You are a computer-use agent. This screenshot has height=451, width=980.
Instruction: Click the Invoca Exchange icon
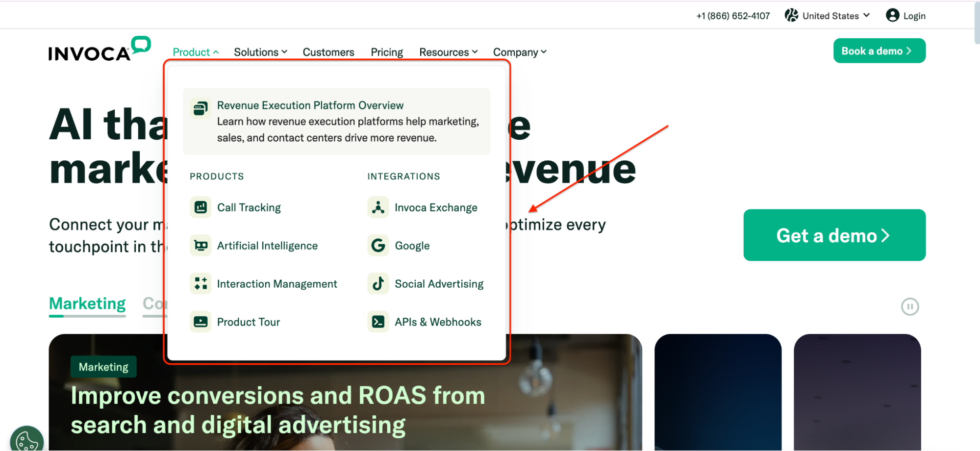pos(378,207)
